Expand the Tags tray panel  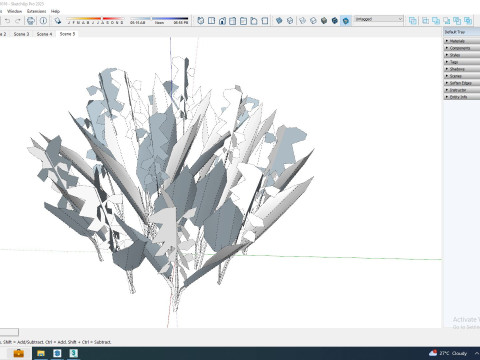pyautogui.click(x=462, y=62)
